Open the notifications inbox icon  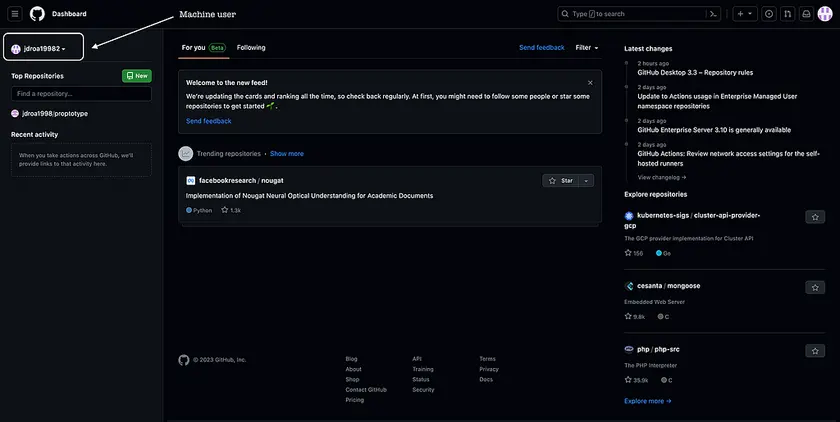pos(806,14)
